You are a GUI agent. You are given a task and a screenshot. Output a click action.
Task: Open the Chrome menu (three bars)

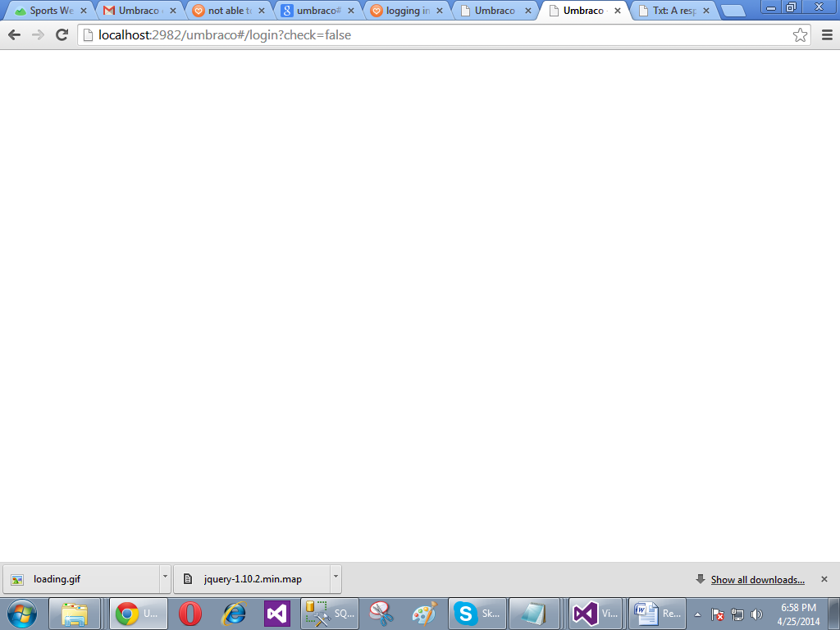click(827, 34)
